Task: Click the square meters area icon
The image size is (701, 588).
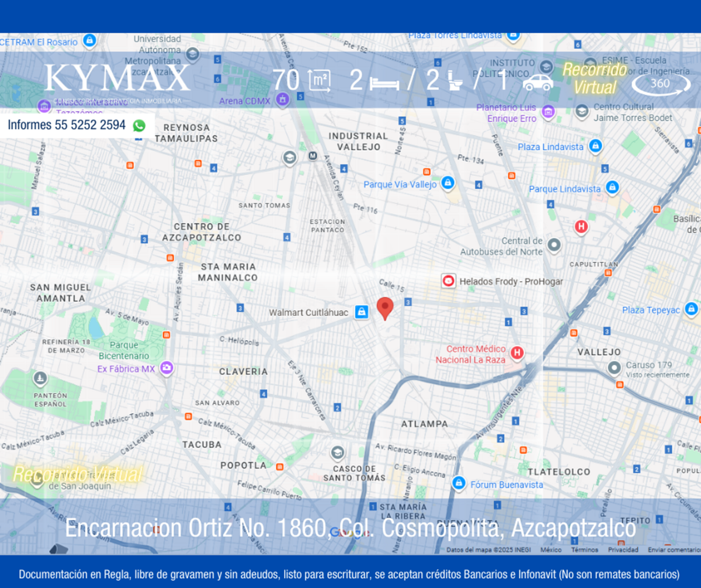Action: [x=319, y=81]
